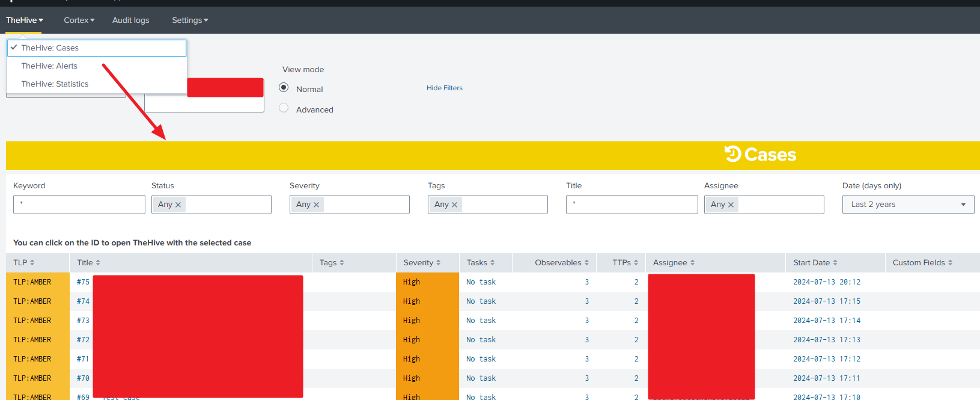This screenshot has height=400, width=980.
Task: Open case ID #71
Action: click(83, 359)
